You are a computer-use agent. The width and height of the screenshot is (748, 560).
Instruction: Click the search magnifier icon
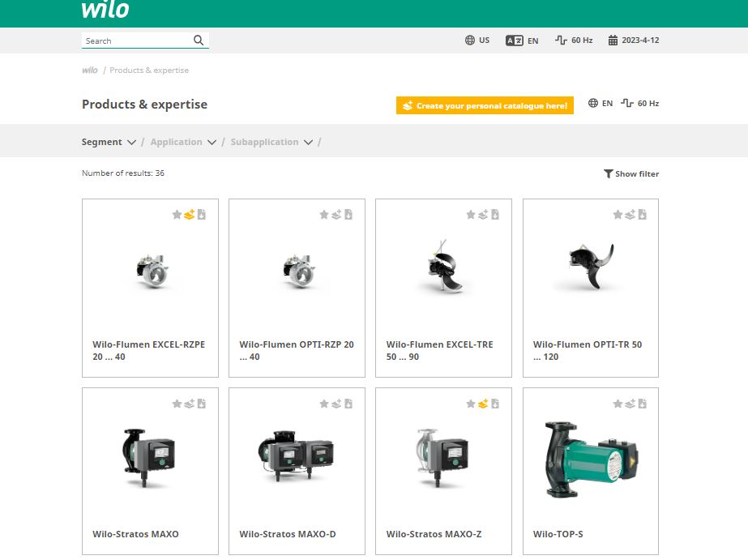tap(199, 41)
